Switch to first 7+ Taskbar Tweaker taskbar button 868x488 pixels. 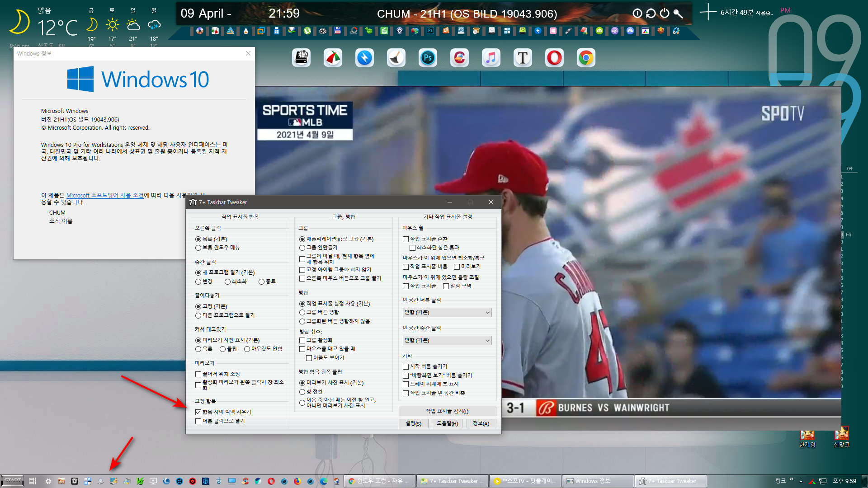453,481
